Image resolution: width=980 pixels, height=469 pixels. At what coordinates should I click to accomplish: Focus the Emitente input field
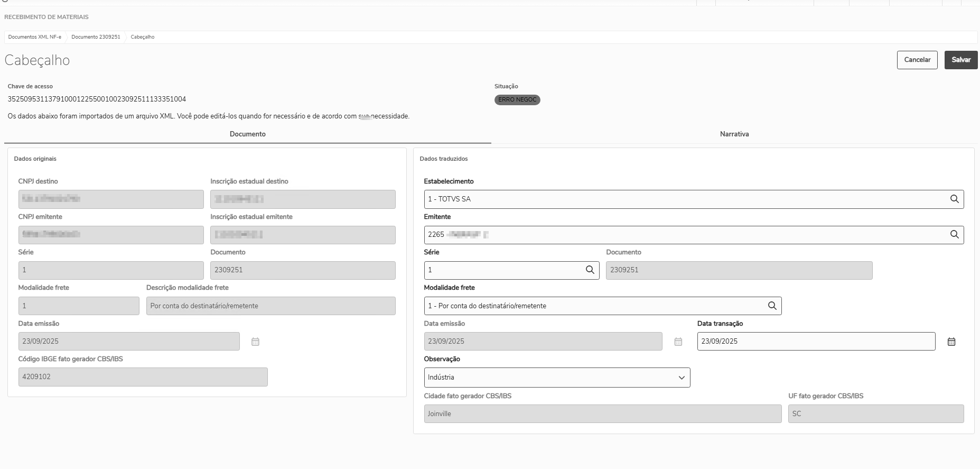(682, 234)
